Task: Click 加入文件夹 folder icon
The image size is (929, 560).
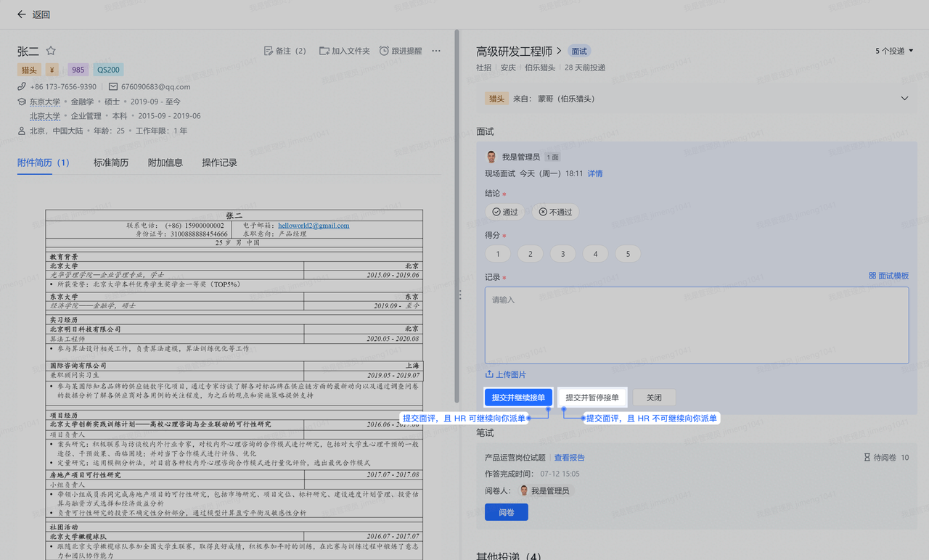Action: pos(324,51)
